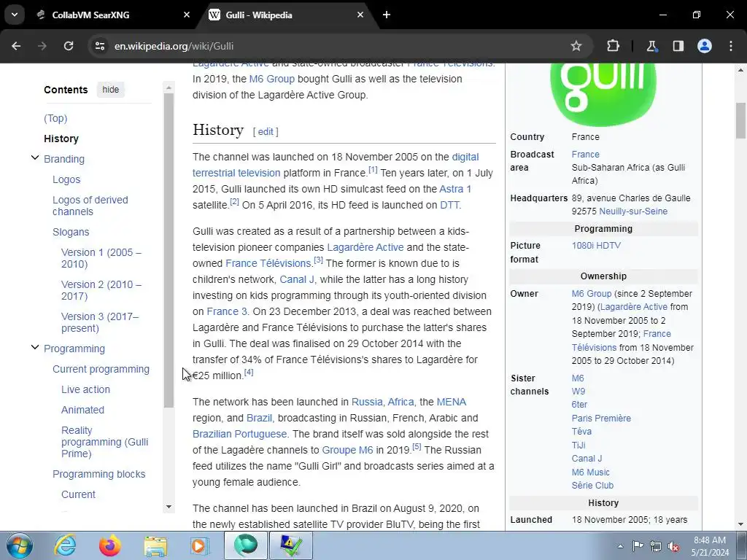Open Astra 1 satellite link
This screenshot has width=747, height=560.
(x=455, y=189)
